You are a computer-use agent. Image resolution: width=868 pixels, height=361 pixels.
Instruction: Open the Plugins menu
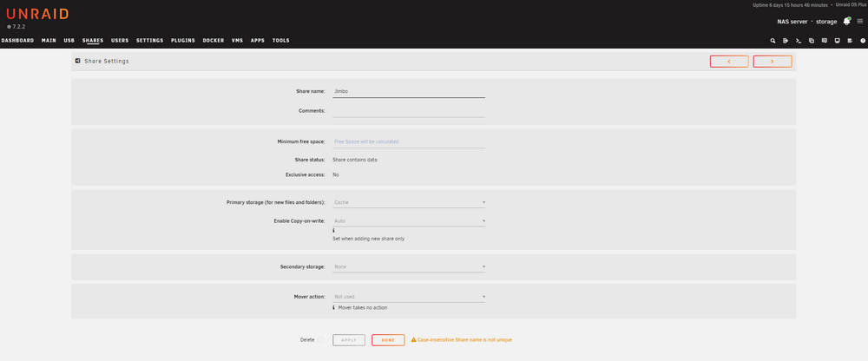[182, 41]
